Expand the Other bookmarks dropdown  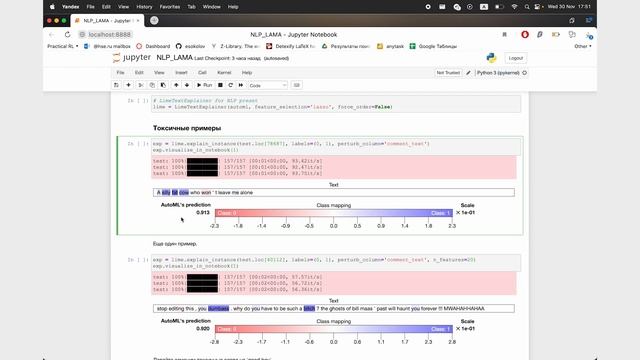tap(582, 46)
